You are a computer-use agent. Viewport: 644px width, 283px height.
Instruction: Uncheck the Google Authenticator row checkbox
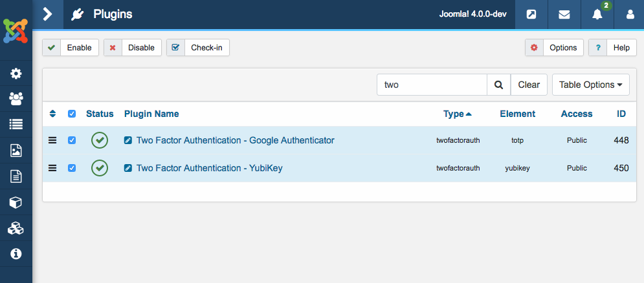(72, 140)
